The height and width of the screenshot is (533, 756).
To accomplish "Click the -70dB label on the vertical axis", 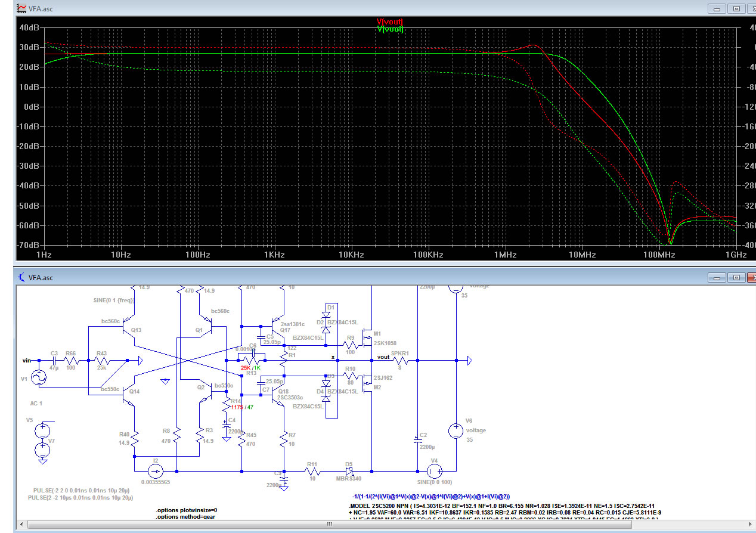I will (28, 244).
